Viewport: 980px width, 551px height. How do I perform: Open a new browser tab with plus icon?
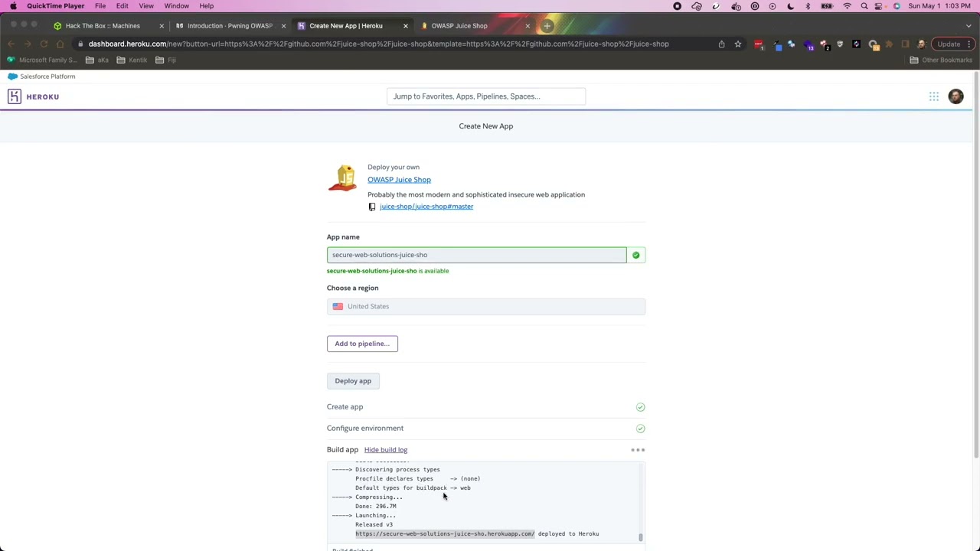coord(547,26)
